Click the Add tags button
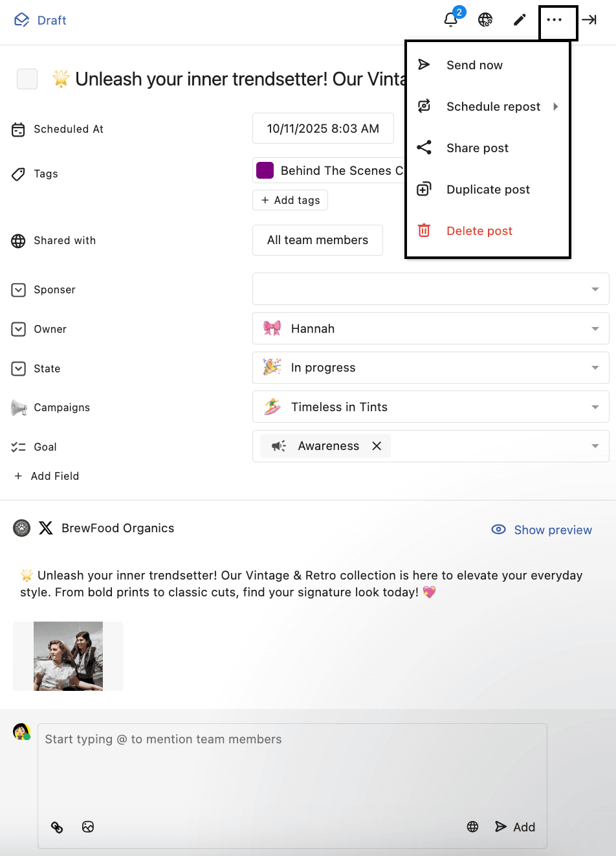 [291, 201]
